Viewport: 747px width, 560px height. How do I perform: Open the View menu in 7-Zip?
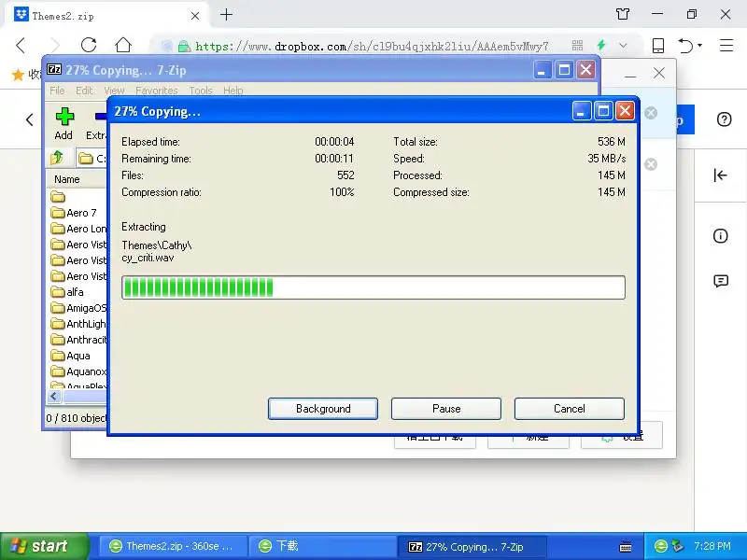point(114,91)
